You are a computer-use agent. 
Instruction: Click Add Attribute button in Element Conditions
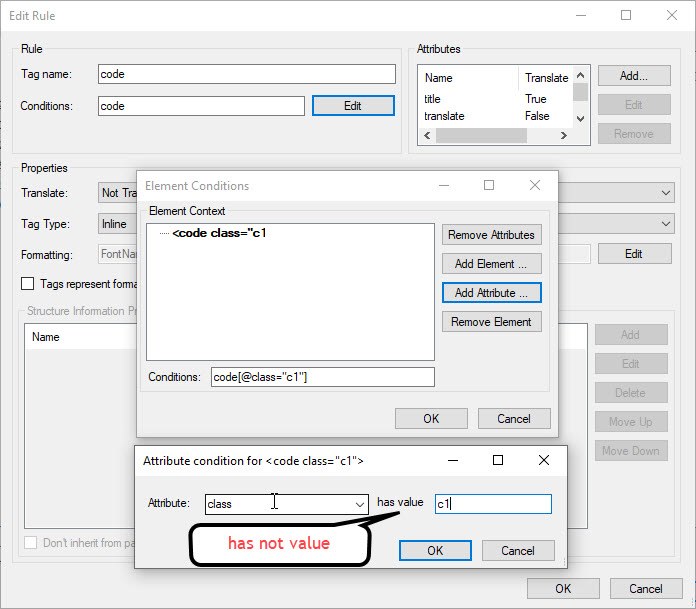click(x=491, y=293)
